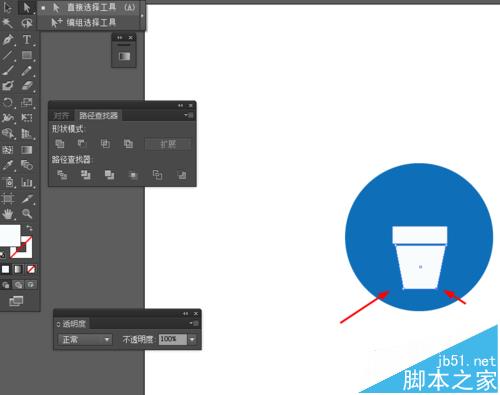Apply Outline pathfinder
This screenshot has height=395, width=500.
click(x=157, y=175)
